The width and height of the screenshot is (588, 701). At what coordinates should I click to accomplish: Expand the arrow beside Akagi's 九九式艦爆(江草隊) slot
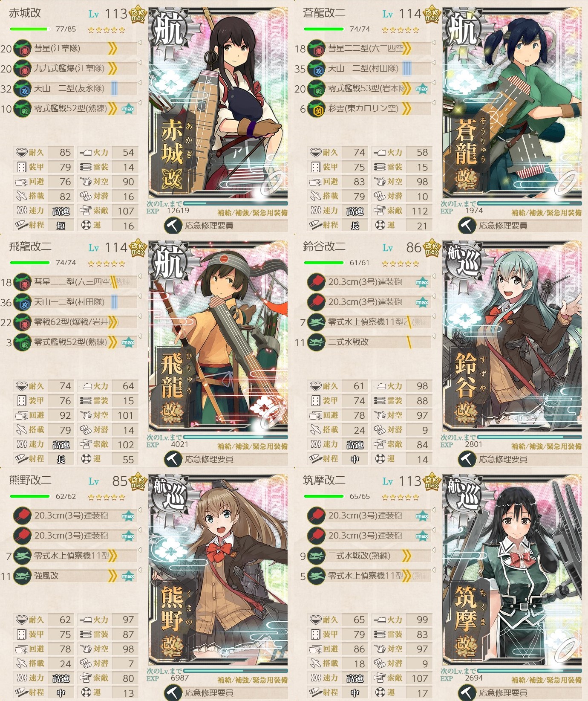pyautogui.click(x=139, y=63)
